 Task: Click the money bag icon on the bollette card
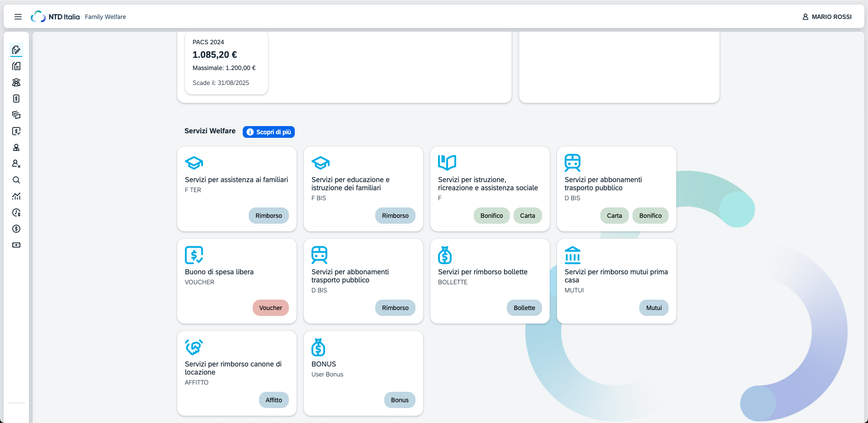pos(445,255)
